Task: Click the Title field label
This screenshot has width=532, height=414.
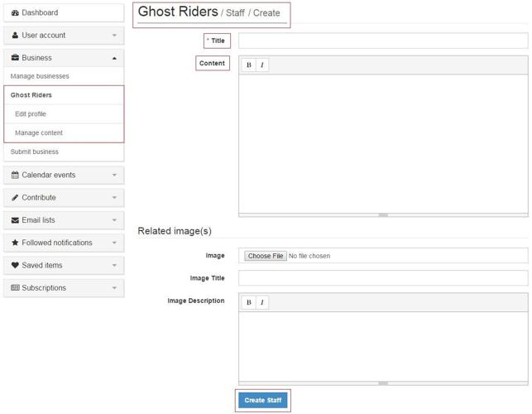Action: click(218, 41)
